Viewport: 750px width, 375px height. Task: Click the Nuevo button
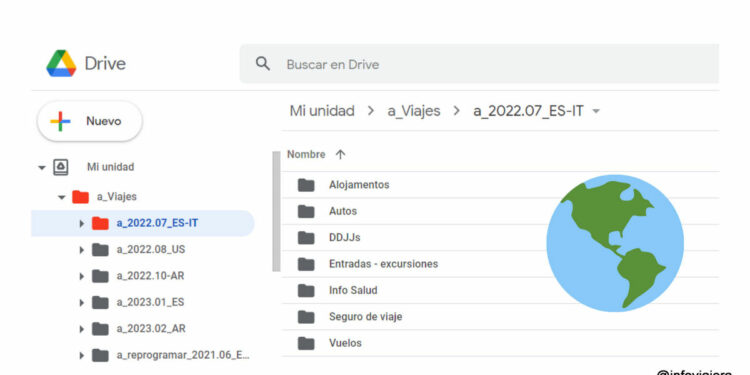coord(90,121)
